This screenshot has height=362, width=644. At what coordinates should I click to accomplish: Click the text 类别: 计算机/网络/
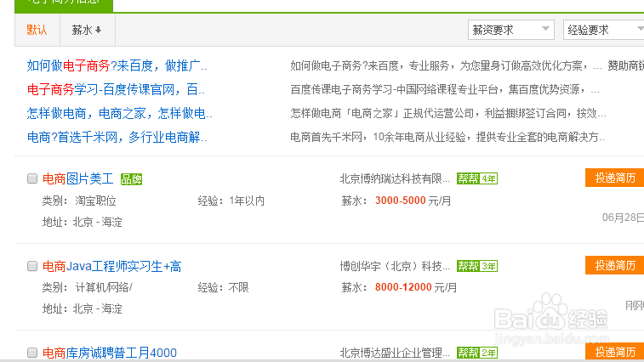[87, 287]
